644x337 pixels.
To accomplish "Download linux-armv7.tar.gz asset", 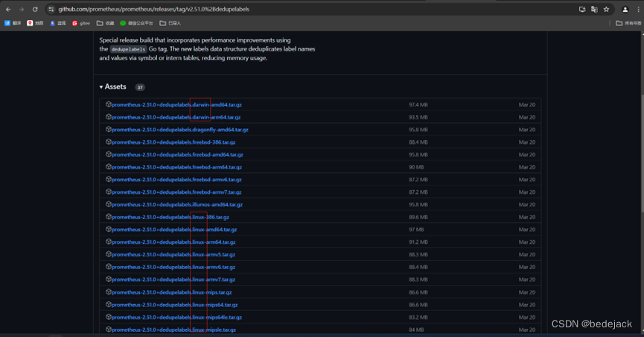I will (x=173, y=280).
